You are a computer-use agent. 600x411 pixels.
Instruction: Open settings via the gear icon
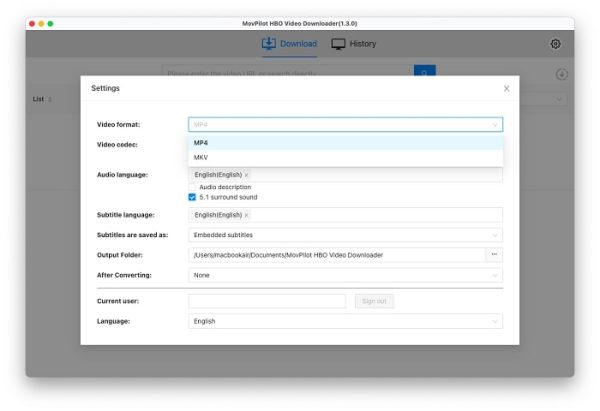(555, 44)
